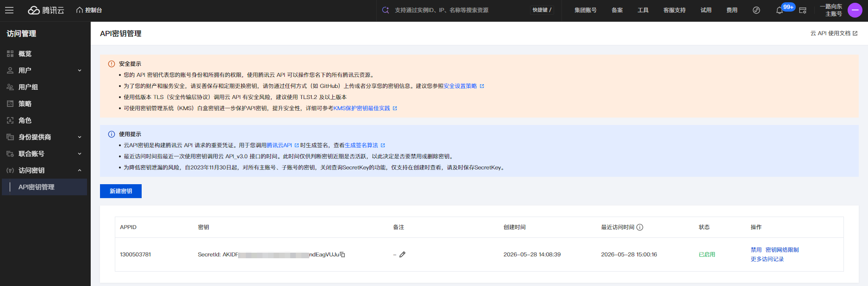Click the 身份提供商 icon

tap(10, 137)
